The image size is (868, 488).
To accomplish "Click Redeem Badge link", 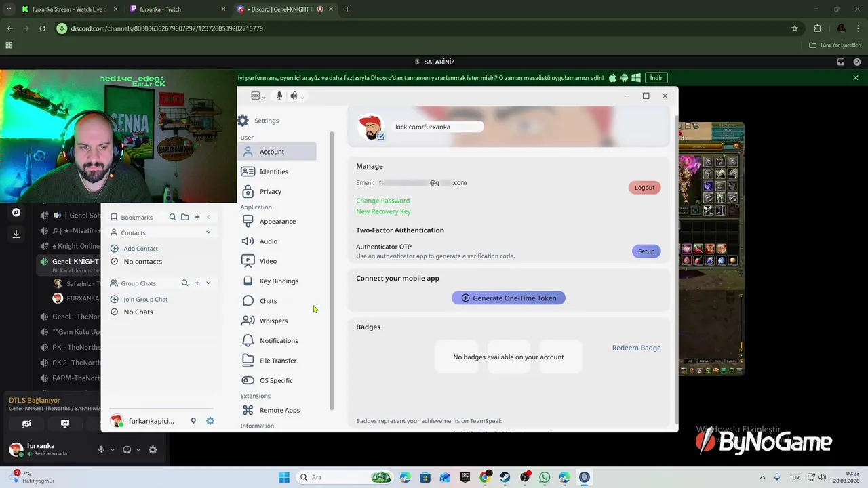I will coord(636,348).
